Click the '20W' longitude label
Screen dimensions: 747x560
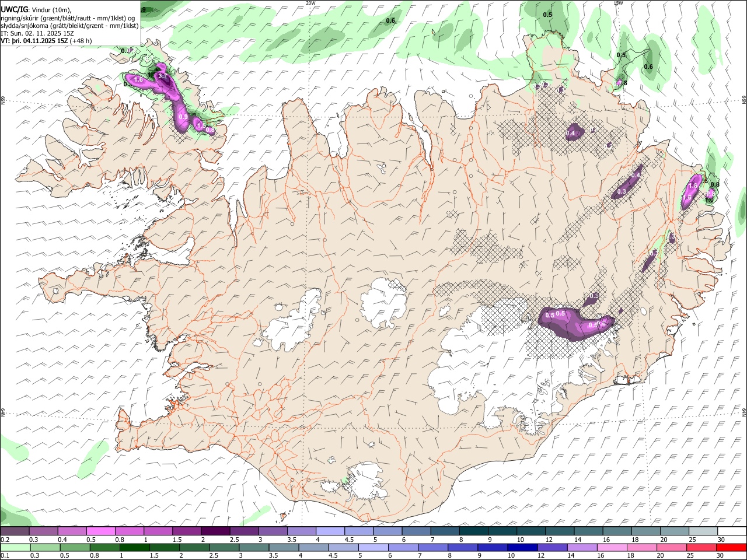310,3
